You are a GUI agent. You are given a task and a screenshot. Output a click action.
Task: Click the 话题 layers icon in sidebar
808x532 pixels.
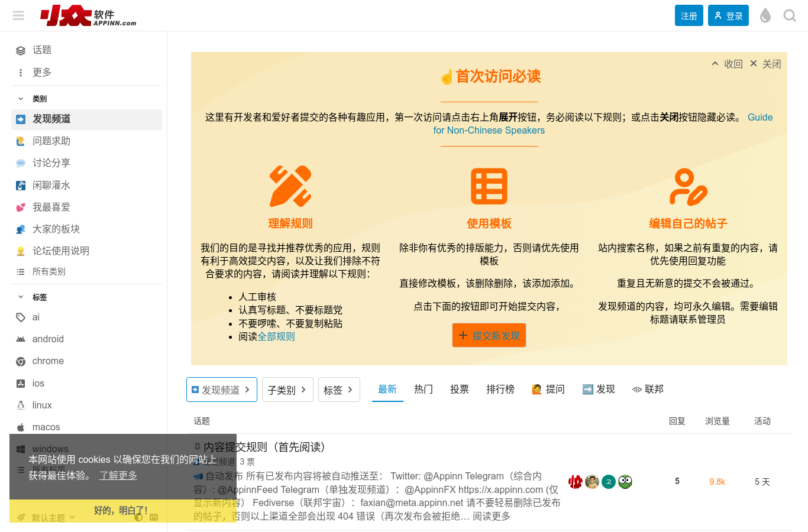[x=21, y=50]
